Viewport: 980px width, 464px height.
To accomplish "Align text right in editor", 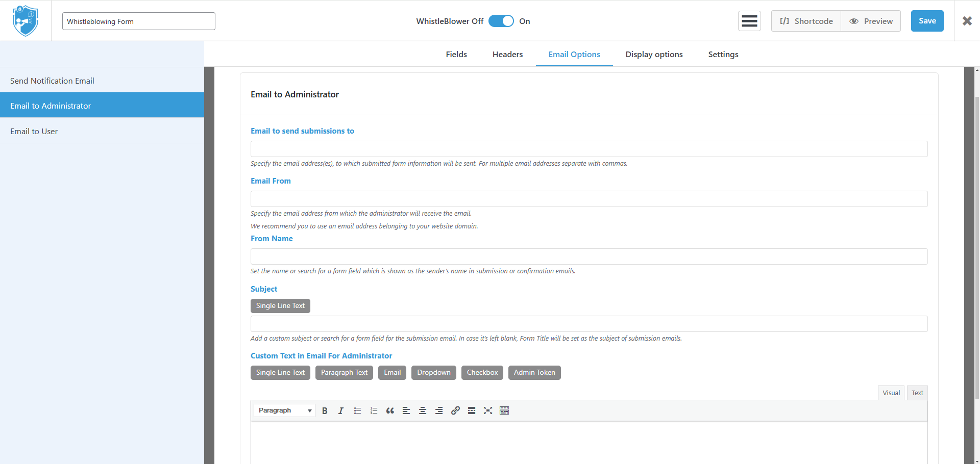I will 439,410.
